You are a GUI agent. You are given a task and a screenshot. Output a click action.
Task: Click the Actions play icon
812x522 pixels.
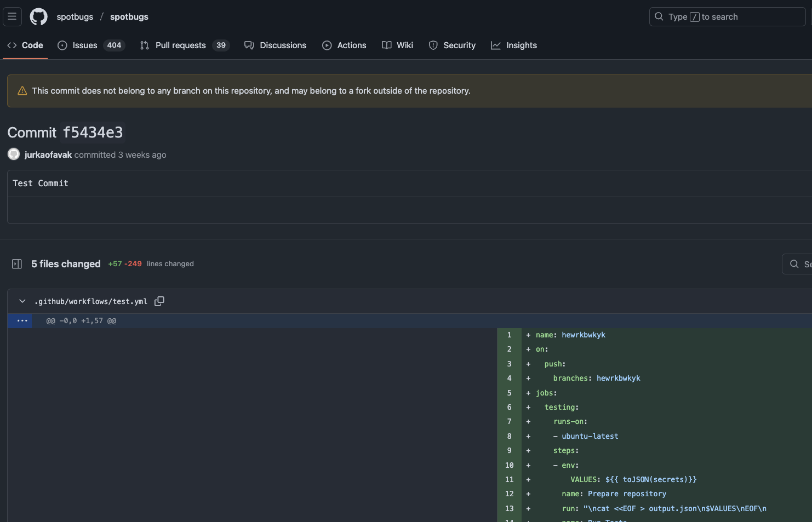(x=327, y=45)
